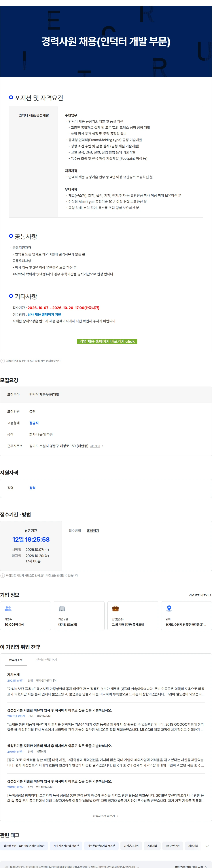
Task: Click the arrow next to 기업정보 더보기
Action: (210, 595)
